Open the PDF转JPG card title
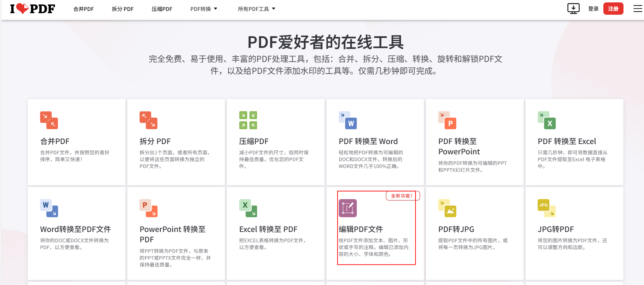The height and width of the screenshot is (285, 644). (456, 229)
